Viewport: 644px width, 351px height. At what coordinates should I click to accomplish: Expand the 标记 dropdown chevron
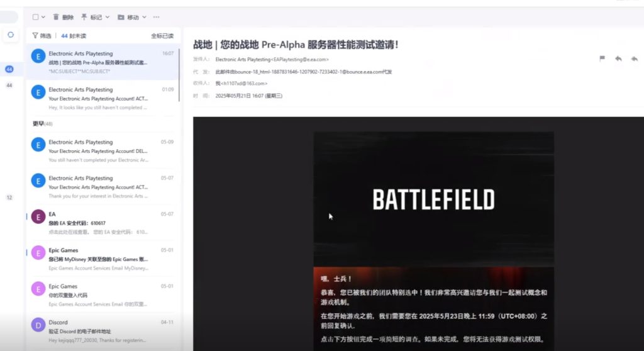coord(108,17)
